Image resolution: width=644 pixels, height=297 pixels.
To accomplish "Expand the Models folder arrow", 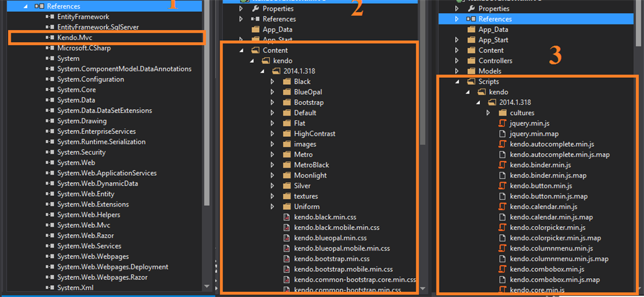I will [x=457, y=71].
